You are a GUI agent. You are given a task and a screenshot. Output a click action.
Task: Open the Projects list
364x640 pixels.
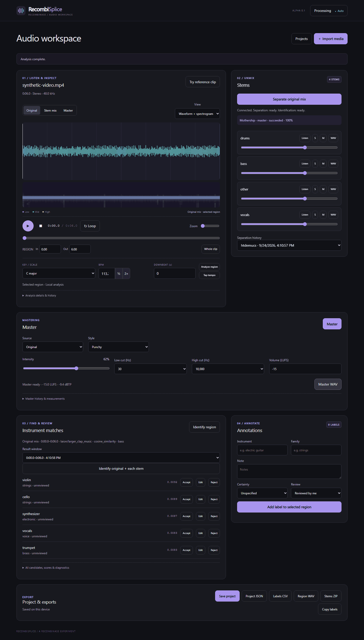click(x=302, y=39)
